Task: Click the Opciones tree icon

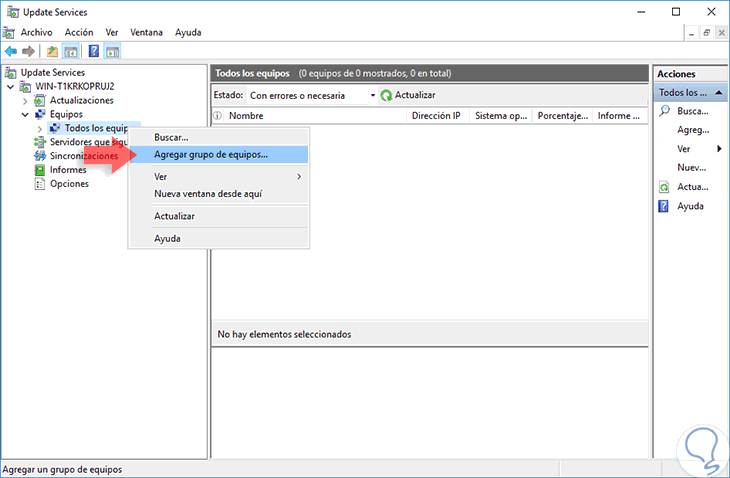Action: 40,184
